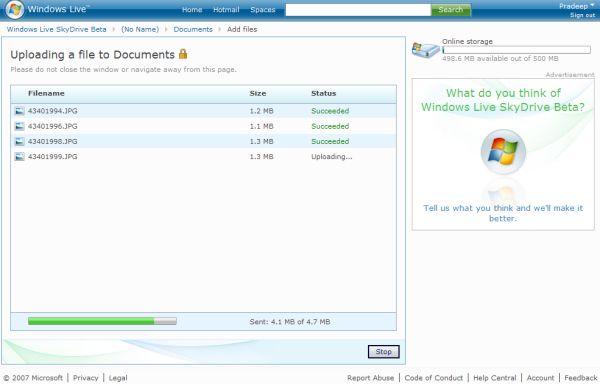600x384 pixels.
Task: Click the © 2007 Microsoft footer text
Action: (33, 378)
